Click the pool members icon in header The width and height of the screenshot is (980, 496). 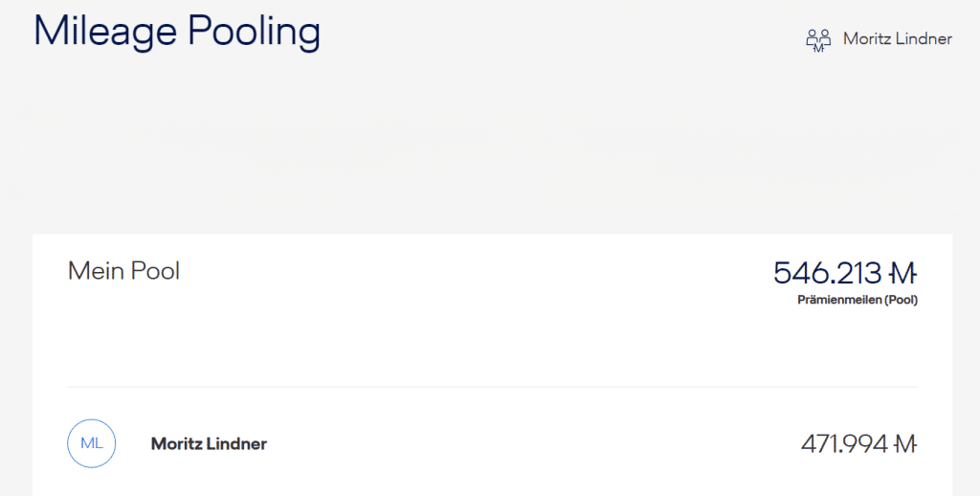[x=818, y=39]
